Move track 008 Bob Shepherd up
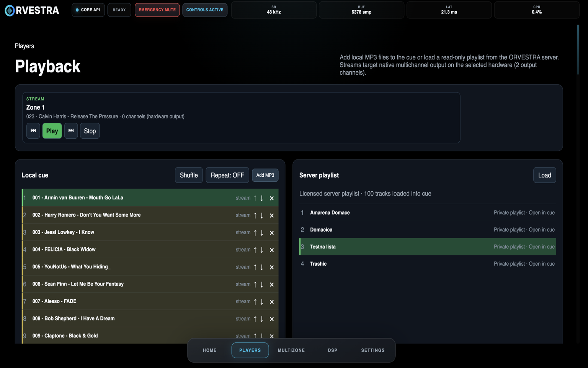Viewport: 588px width, 368px height. tap(255, 319)
